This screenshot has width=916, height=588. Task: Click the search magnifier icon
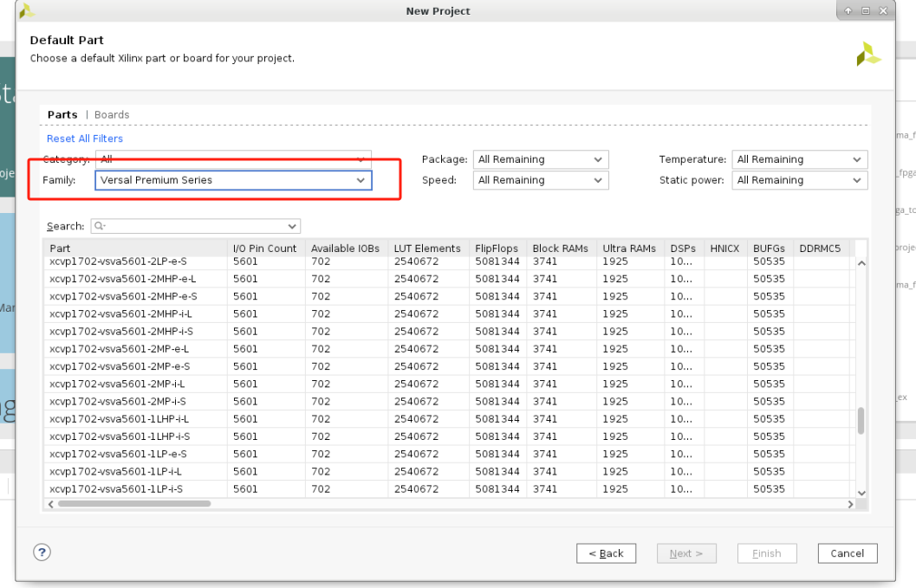pyautogui.click(x=98, y=226)
